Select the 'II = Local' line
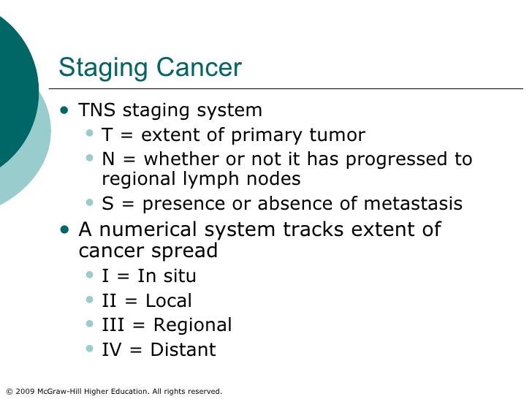 pos(147,300)
